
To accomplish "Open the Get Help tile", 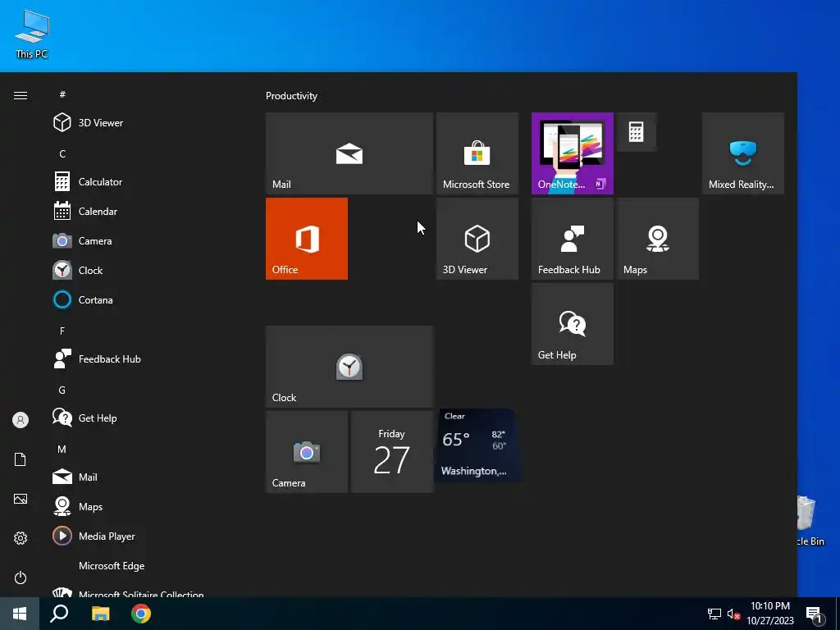I will (x=572, y=324).
